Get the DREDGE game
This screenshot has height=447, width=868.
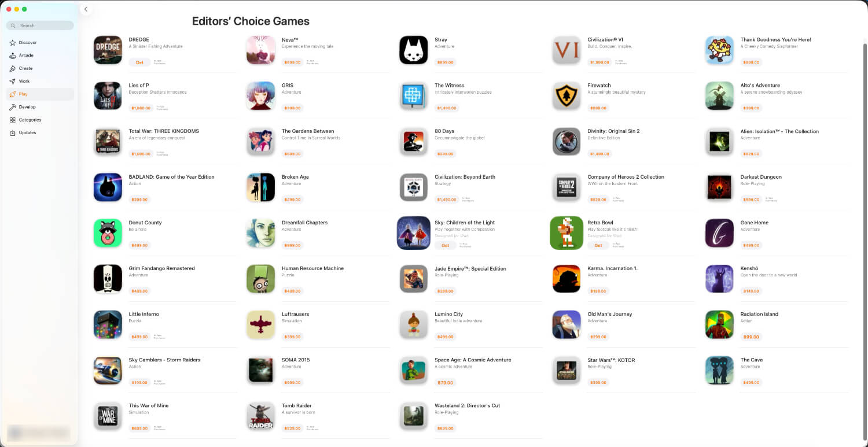pyautogui.click(x=139, y=62)
